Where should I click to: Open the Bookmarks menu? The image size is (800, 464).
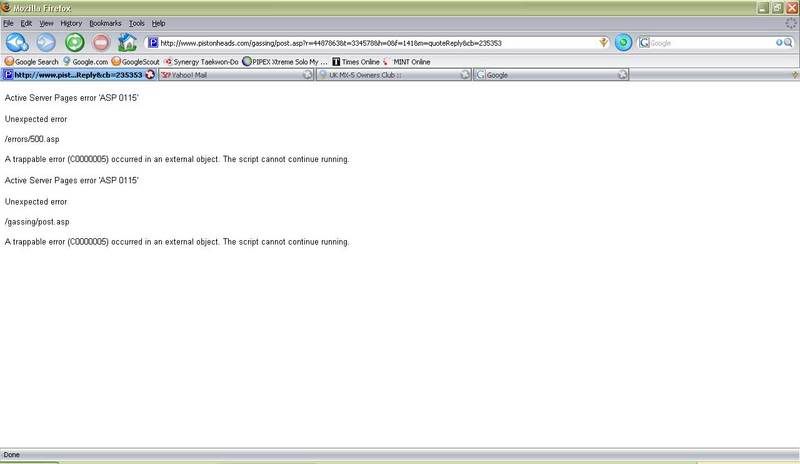coord(103,22)
